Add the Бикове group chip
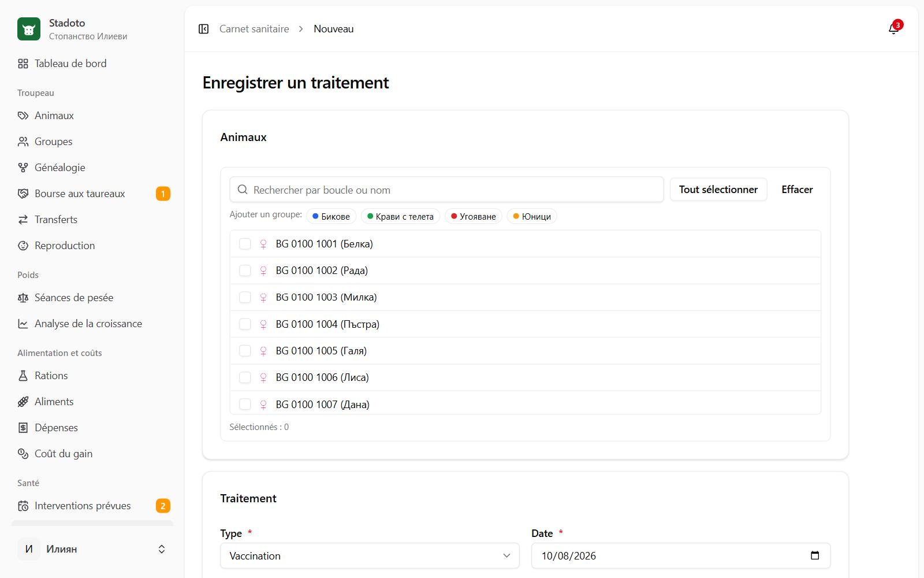 (x=331, y=216)
